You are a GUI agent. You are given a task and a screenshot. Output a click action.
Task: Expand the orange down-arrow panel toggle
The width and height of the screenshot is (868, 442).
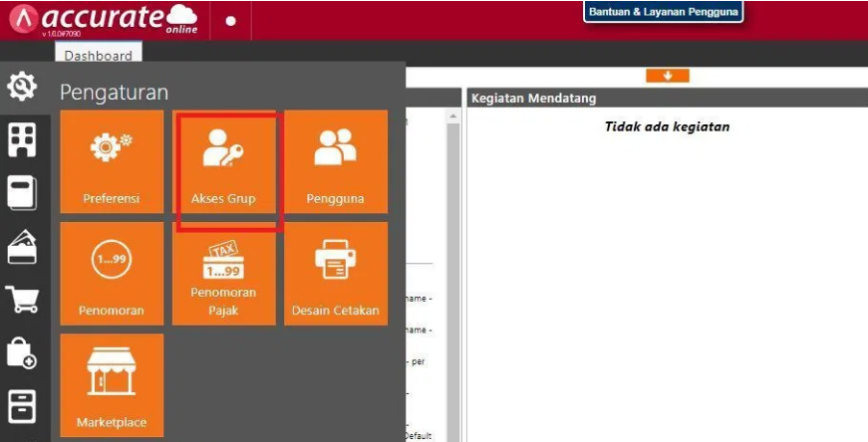pos(667,76)
